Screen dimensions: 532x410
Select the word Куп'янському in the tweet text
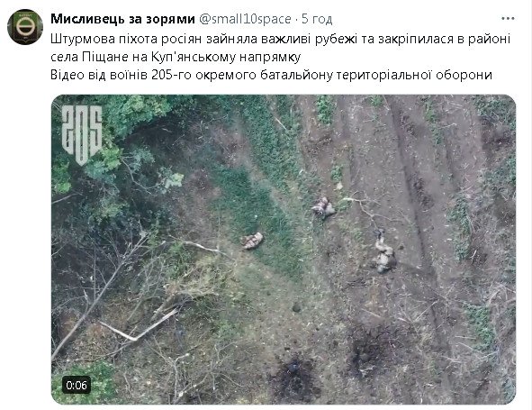tap(194, 57)
